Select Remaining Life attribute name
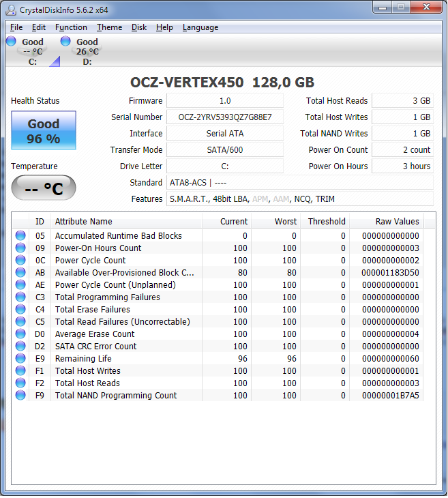Image resolution: width=448 pixels, height=498 pixels. [83, 359]
